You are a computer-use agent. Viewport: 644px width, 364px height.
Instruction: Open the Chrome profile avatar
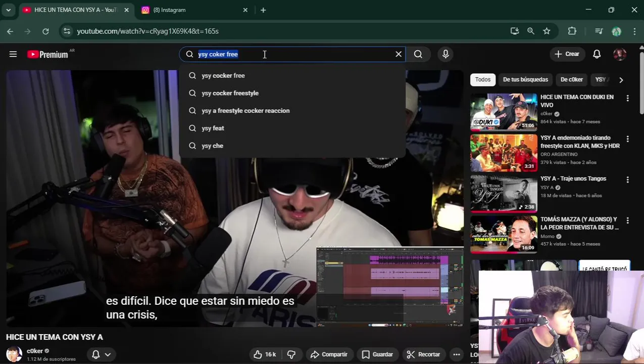(616, 31)
